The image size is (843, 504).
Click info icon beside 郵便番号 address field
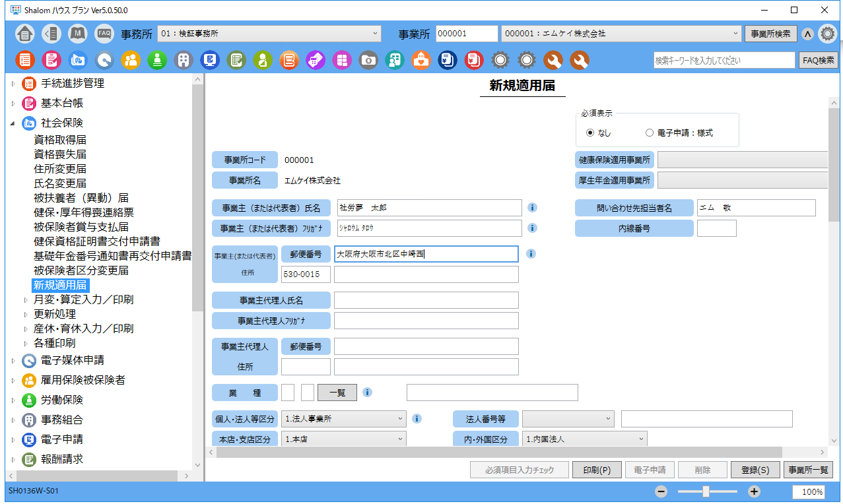click(x=532, y=253)
